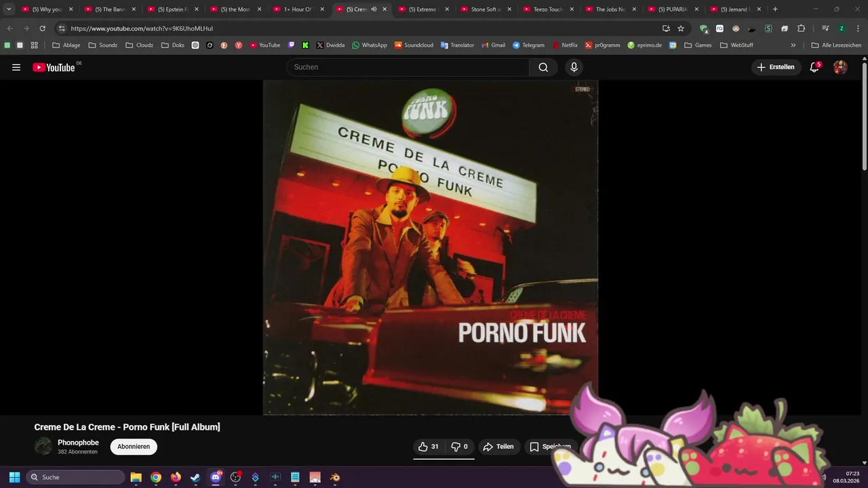Click the YouTube Suchen search field
868x488 pixels.
pyautogui.click(x=408, y=67)
